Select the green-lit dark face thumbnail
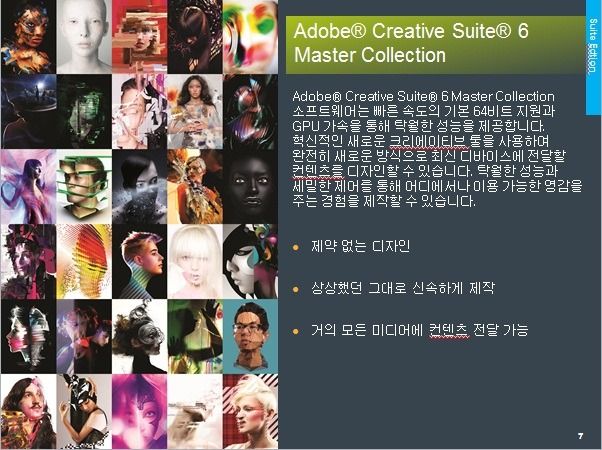The width and height of the screenshot is (602, 450). [x=84, y=111]
